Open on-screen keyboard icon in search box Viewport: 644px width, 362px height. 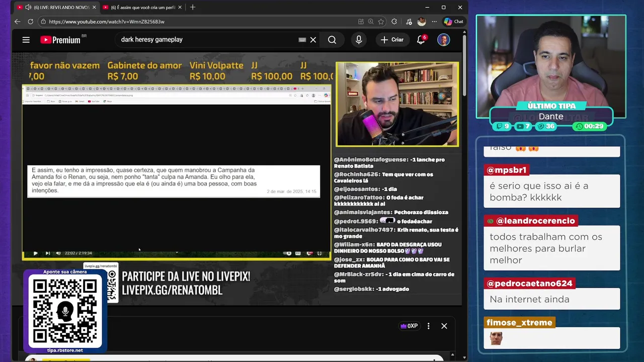(x=302, y=40)
